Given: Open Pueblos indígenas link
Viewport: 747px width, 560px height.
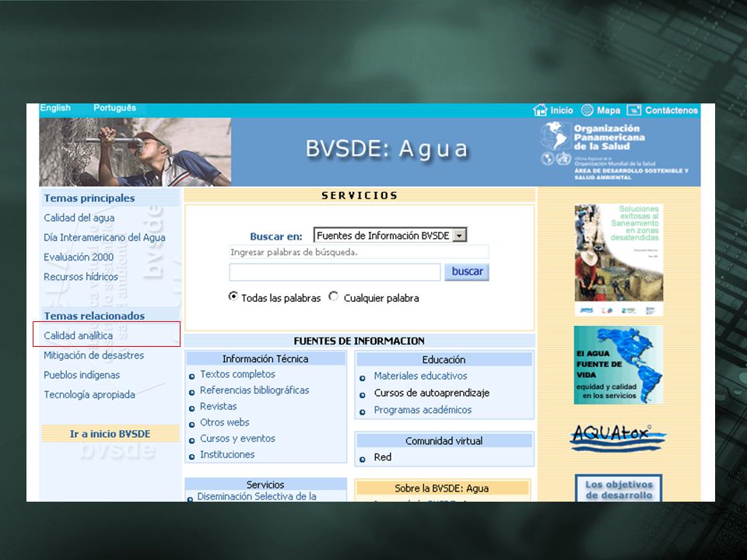Looking at the screenshot, I should point(82,375).
